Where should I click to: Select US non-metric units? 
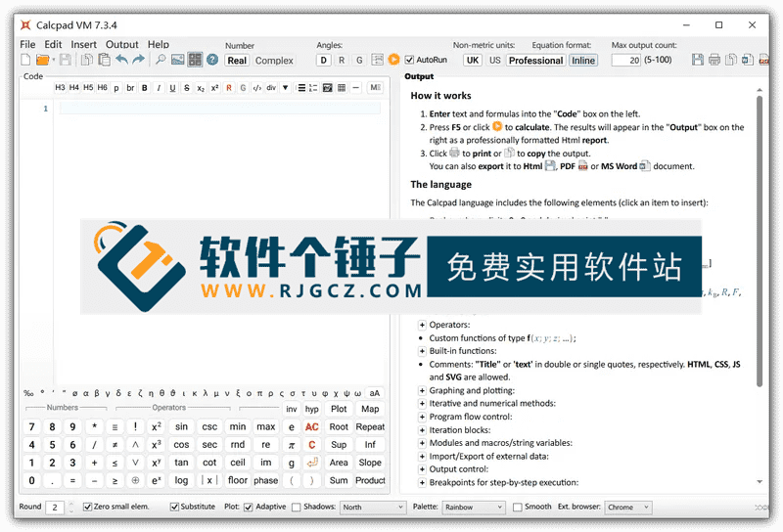(495, 61)
